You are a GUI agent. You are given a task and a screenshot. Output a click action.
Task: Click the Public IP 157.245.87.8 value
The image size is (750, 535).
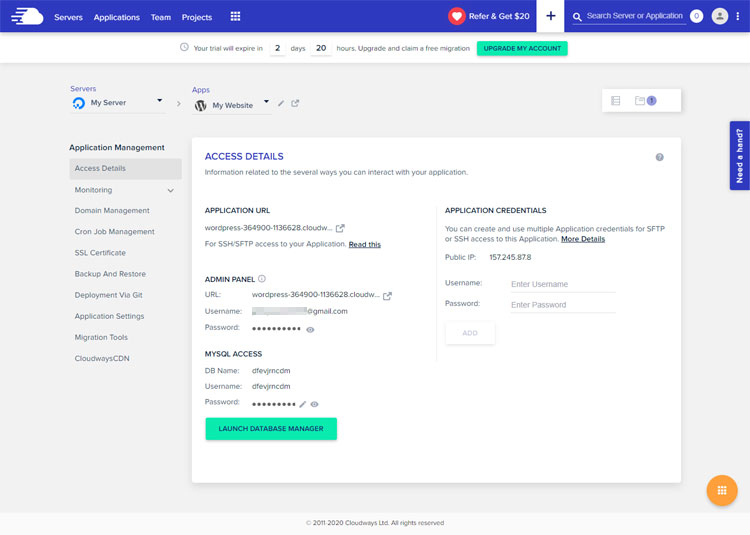point(510,257)
